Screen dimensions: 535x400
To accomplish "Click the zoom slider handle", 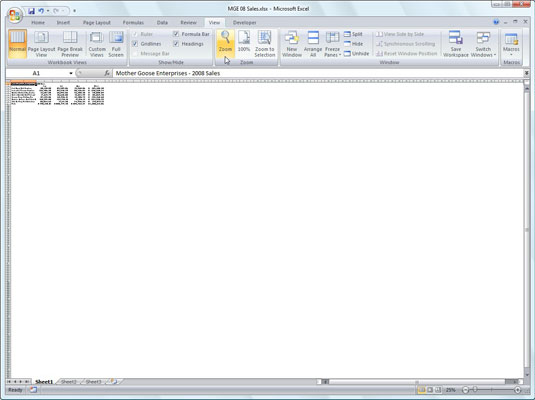I will [475, 390].
